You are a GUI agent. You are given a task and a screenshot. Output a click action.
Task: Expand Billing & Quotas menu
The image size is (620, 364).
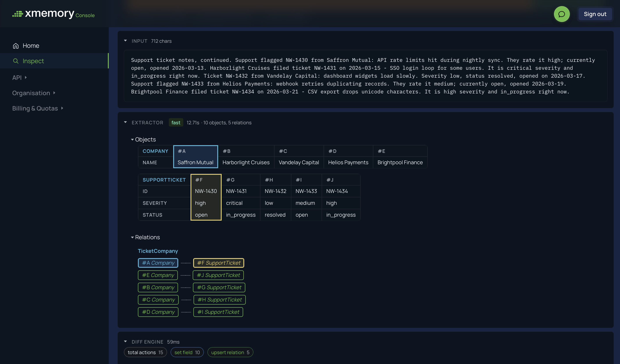coord(38,108)
